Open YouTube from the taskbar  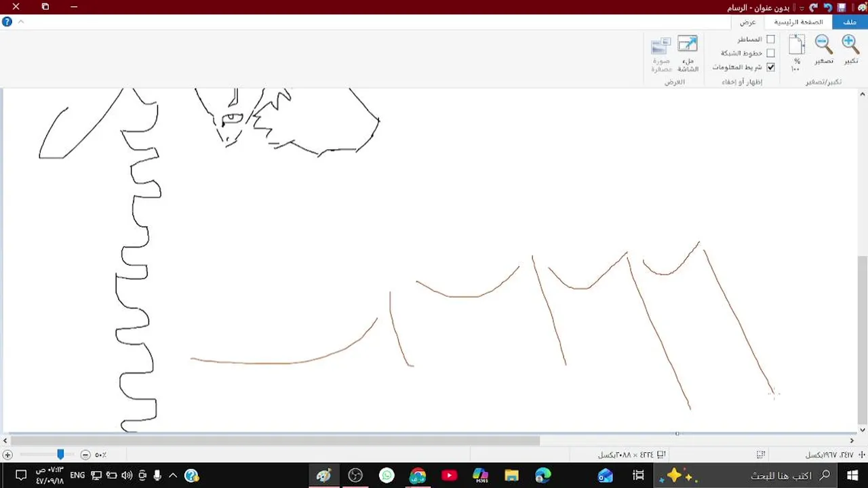(x=449, y=476)
